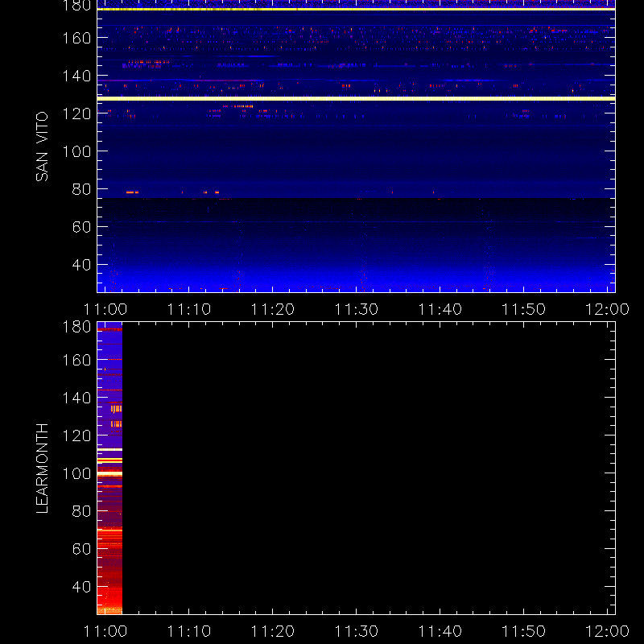Viewport: 644px width, 644px height.
Task: Click 11:00 time label under Learmonth plot
Action: [x=105, y=631]
